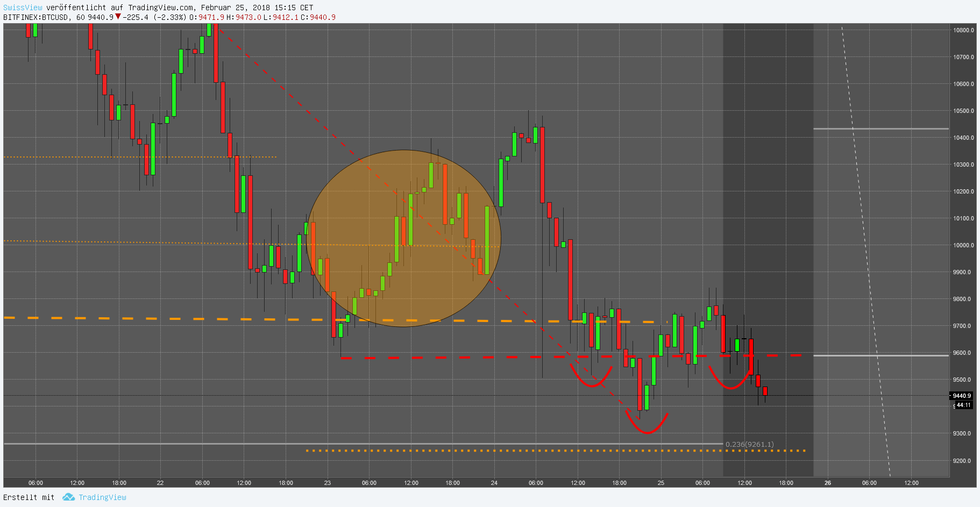Click the 10000.0 price axis label
Viewport: 980px width, 507px height.
click(x=963, y=245)
